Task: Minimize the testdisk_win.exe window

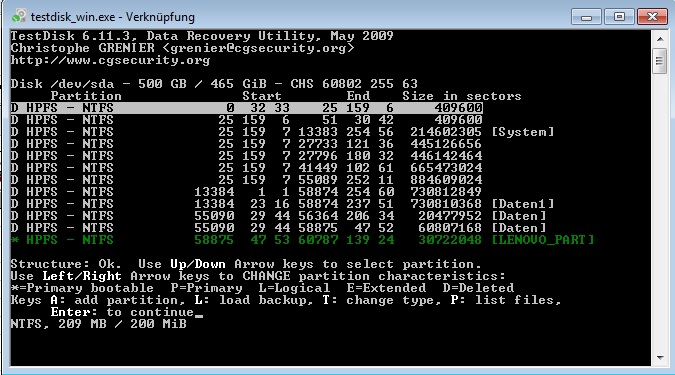Action: pyautogui.click(x=586, y=17)
